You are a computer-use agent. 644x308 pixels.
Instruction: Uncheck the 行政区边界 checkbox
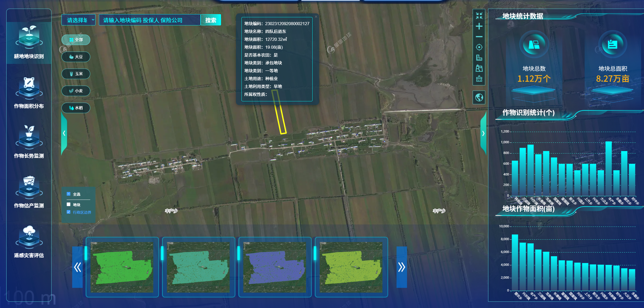(x=69, y=212)
